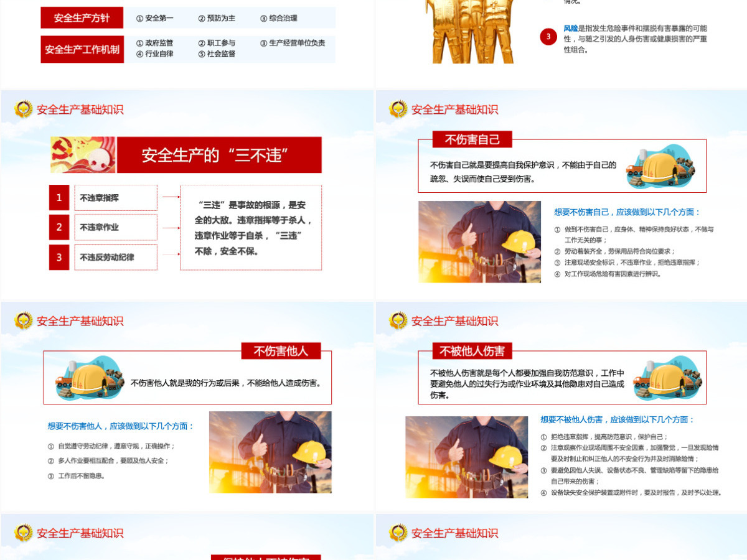
Task: Select the golden workers figure image
Action: 470,31
